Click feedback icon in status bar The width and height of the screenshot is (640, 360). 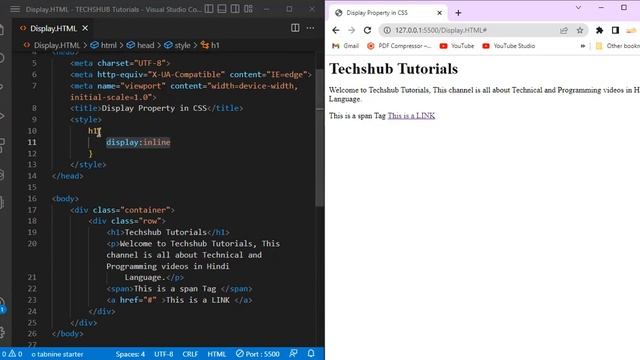coord(293,353)
